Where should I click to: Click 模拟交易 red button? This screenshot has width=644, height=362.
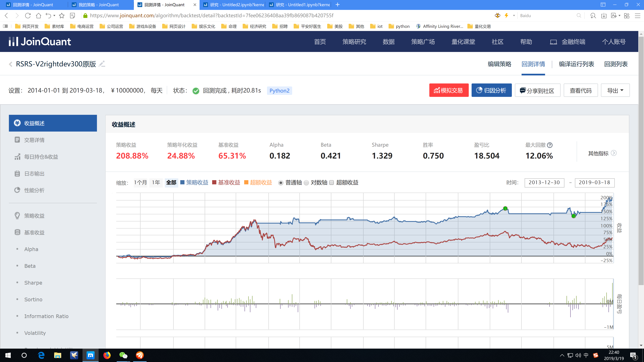pyautogui.click(x=449, y=90)
